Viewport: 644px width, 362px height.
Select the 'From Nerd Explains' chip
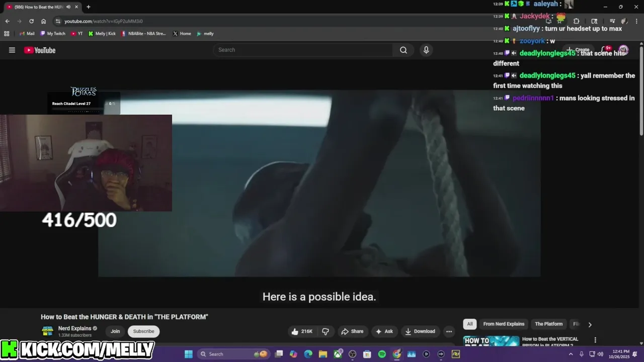pyautogui.click(x=504, y=324)
